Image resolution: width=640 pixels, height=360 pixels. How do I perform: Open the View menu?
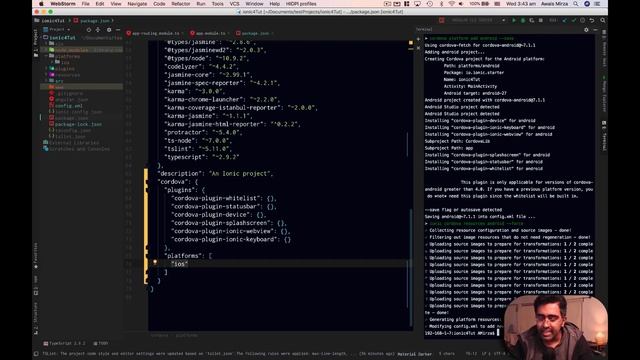[116, 4]
